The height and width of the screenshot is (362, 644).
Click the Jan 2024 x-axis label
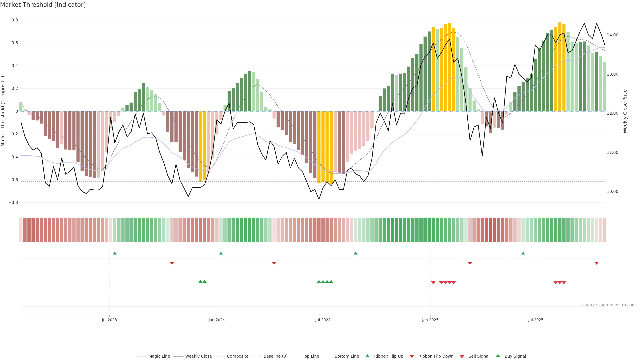point(217,320)
